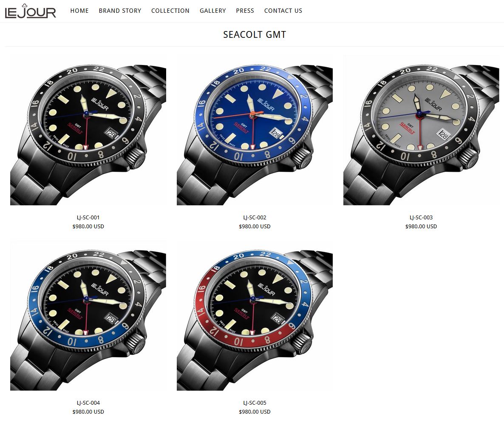
Task: Visit the Press page
Action: pyautogui.click(x=245, y=11)
